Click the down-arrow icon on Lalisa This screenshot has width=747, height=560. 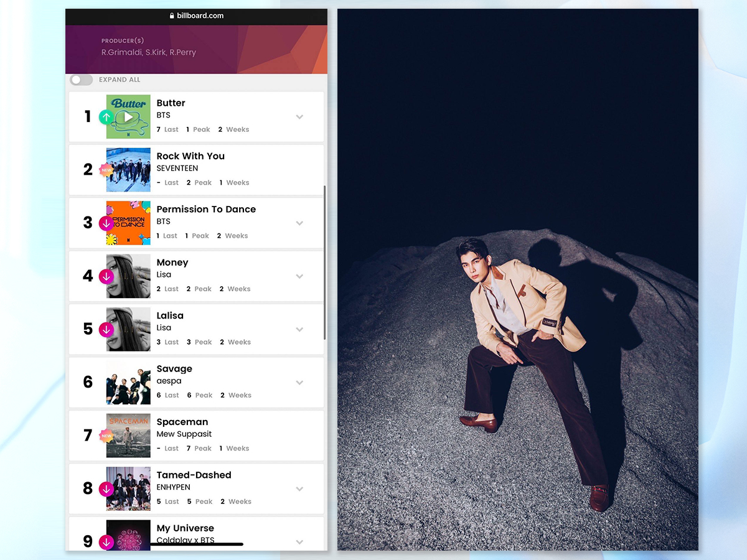106,329
